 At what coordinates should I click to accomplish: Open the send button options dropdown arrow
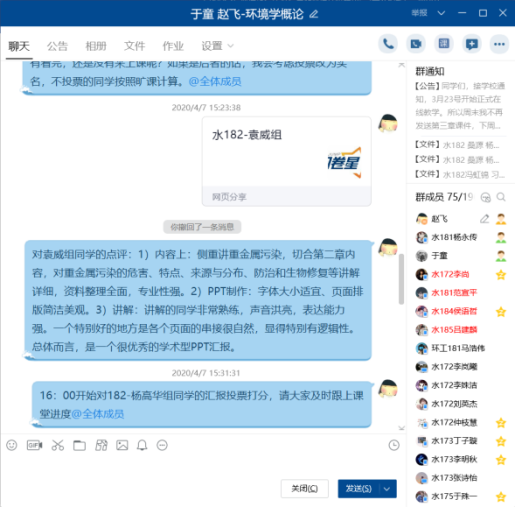tap(387, 489)
